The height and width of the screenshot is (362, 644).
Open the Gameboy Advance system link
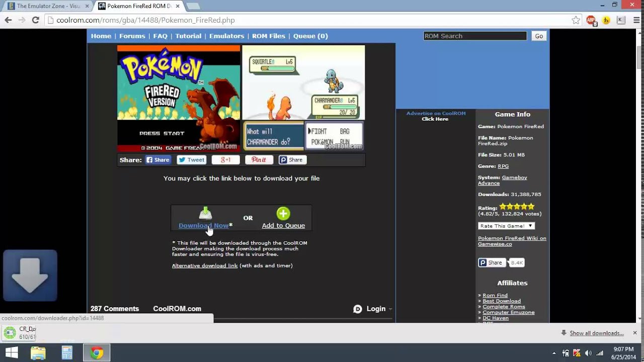[503, 180]
